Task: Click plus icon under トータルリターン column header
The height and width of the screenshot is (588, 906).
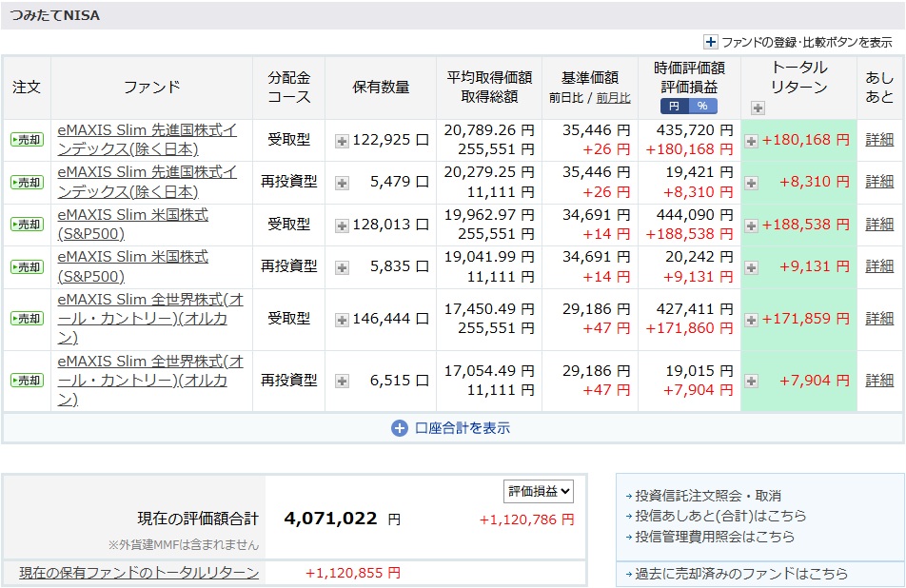Action: [758, 108]
